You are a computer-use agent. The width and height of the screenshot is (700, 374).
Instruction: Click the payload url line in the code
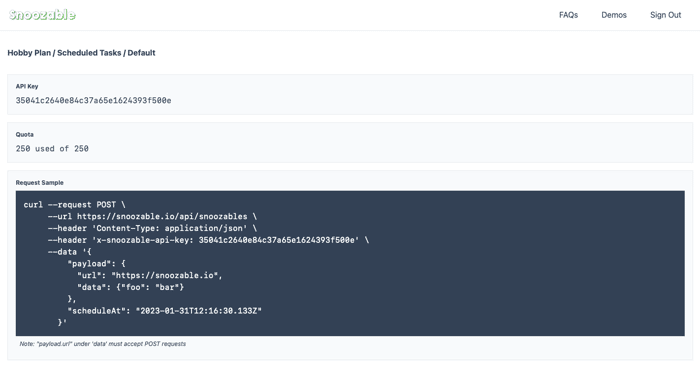(150, 275)
